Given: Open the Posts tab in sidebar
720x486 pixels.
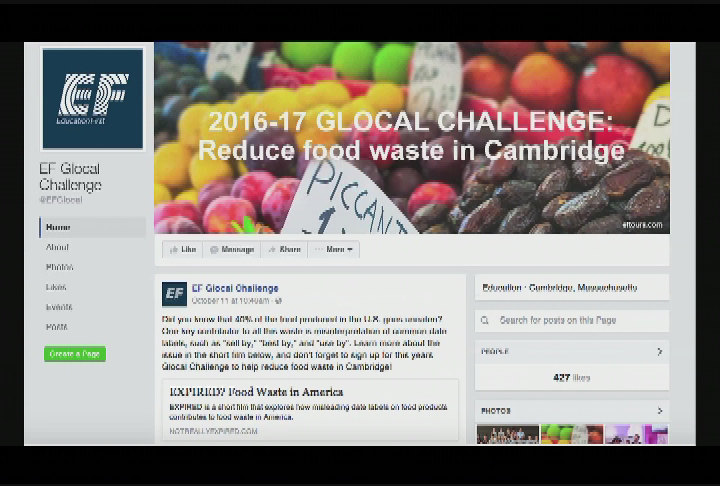Looking at the screenshot, I should (x=56, y=327).
